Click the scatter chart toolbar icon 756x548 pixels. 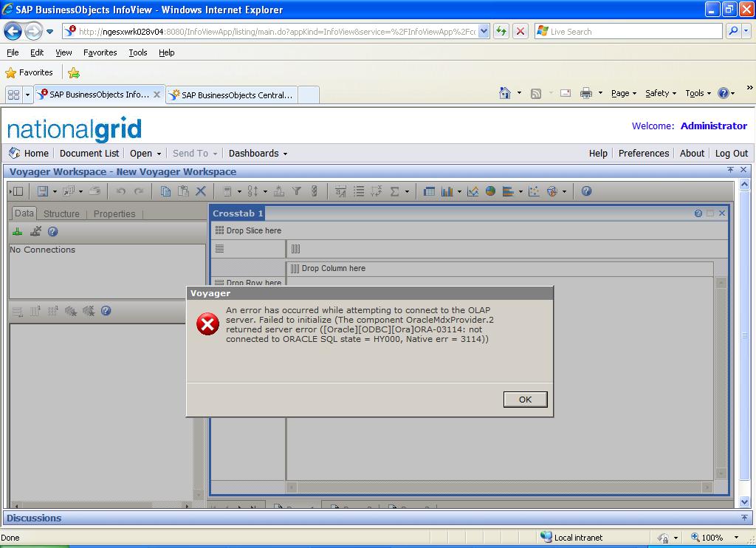[535, 191]
